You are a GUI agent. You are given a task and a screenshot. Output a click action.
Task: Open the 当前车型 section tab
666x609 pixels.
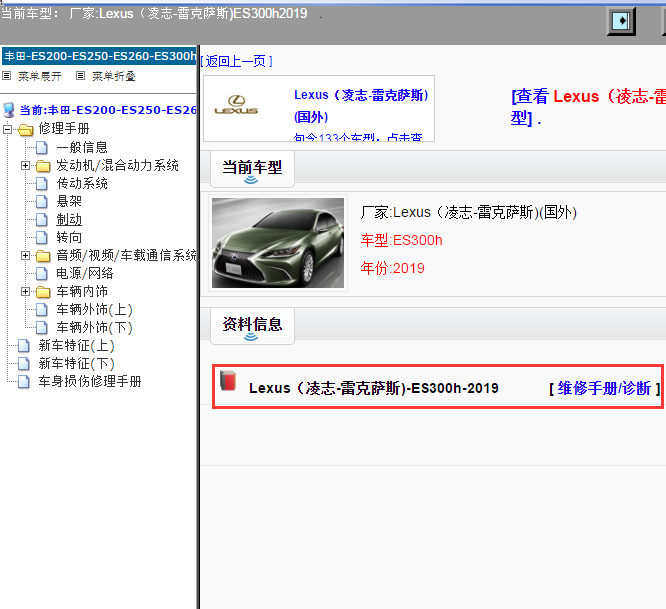click(252, 169)
